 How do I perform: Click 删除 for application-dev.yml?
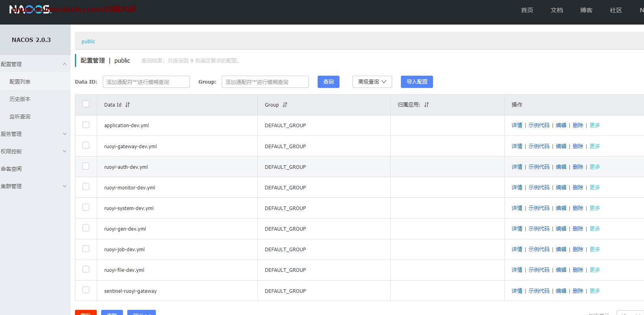(578, 125)
